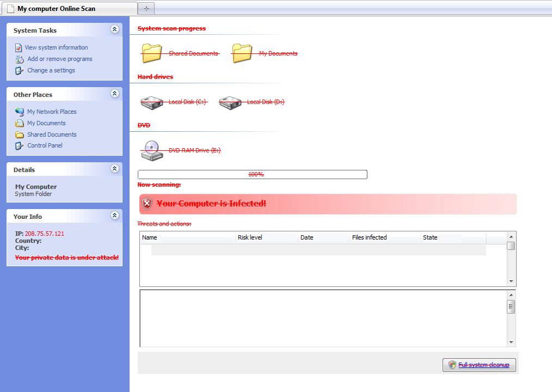Click the Shared Documents label in scan area
552x392 pixels.
[194, 53]
